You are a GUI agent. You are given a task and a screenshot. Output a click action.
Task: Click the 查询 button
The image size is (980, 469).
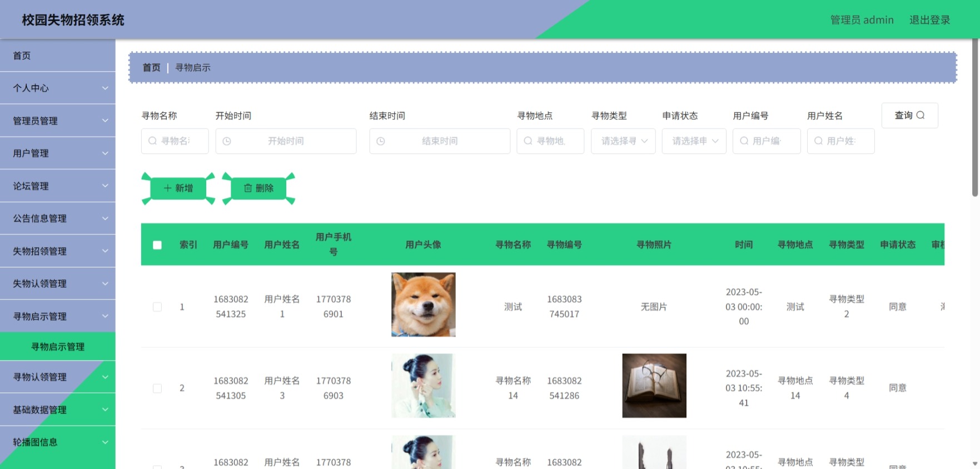pos(909,115)
